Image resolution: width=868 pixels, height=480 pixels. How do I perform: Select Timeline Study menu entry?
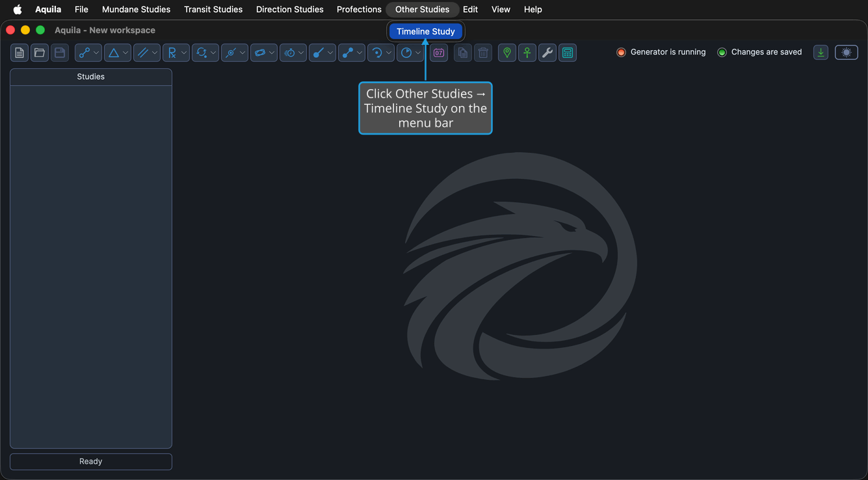point(426,31)
